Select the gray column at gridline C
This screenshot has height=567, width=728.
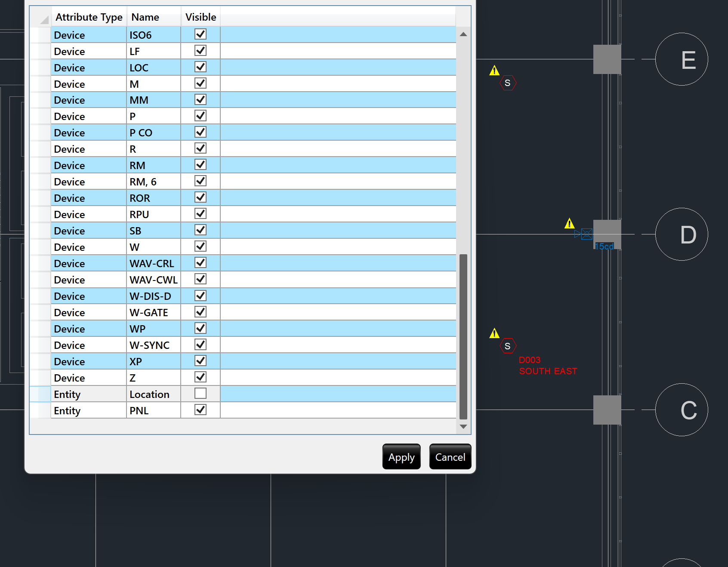click(607, 410)
